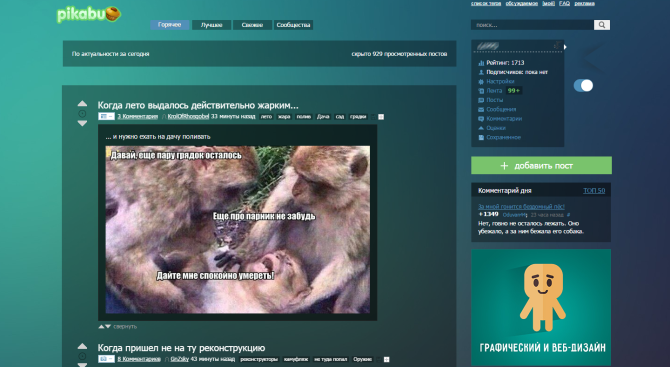Click the 'Оружие' tag
This screenshot has width=670, height=367.
[362, 359]
